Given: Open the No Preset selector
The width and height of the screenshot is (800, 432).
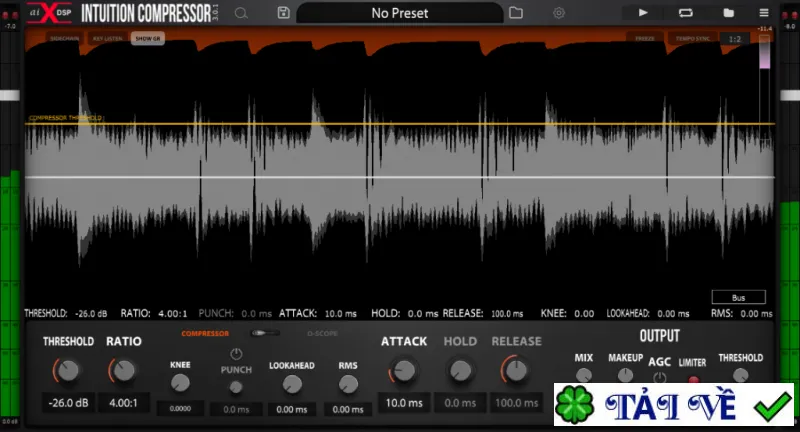Looking at the screenshot, I should coord(399,13).
